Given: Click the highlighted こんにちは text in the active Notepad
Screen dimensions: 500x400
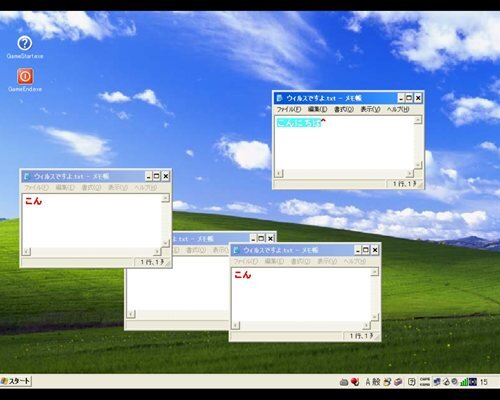Looking at the screenshot, I should point(299,123).
